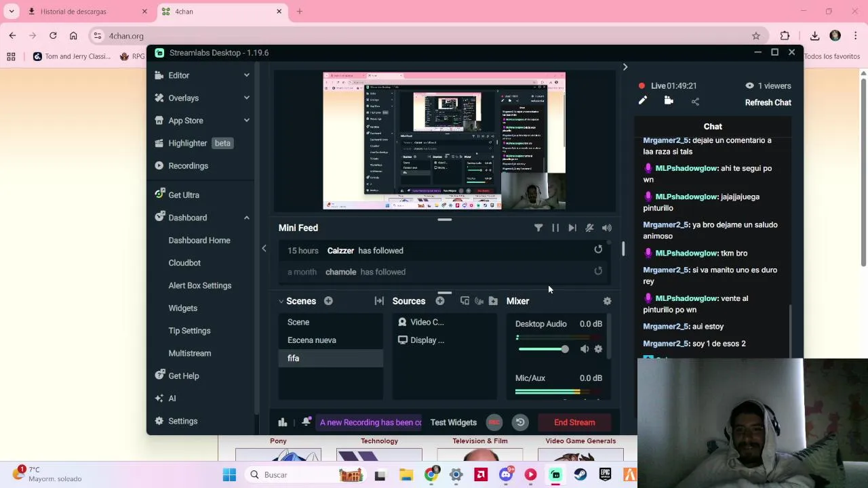868x488 pixels.
Task: Expand the Overlays sidebar chevron
Action: 246,98
